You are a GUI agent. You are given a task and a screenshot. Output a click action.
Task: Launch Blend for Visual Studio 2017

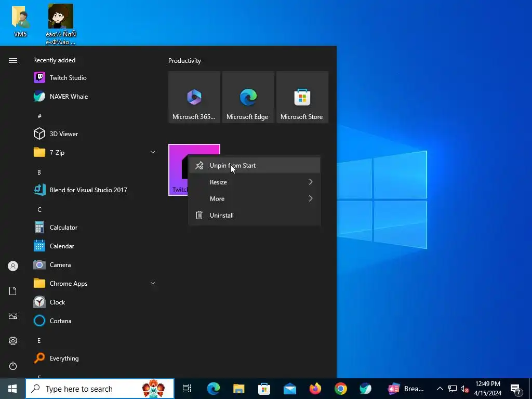[95, 190]
